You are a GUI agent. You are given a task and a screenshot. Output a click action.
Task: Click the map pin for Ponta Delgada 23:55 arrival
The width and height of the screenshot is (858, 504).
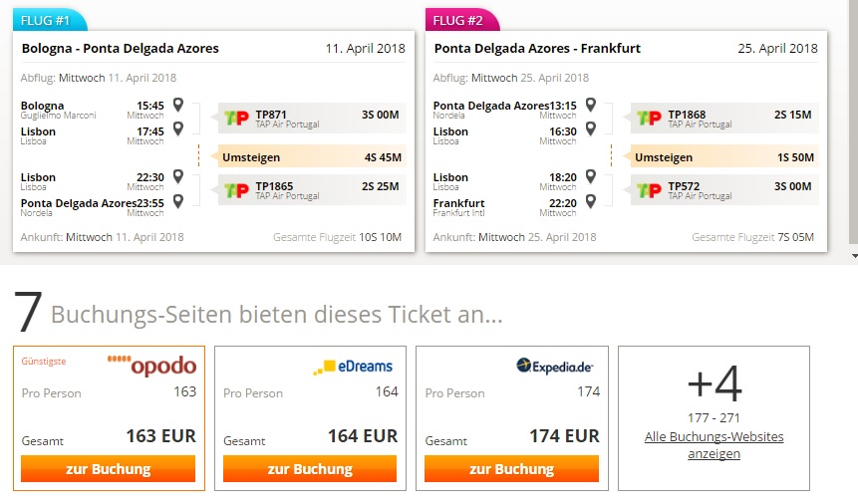177,201
